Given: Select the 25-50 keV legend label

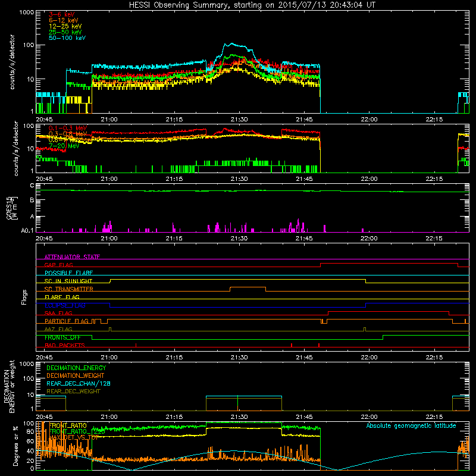Looking at the screenshot, I should point(65,32).
